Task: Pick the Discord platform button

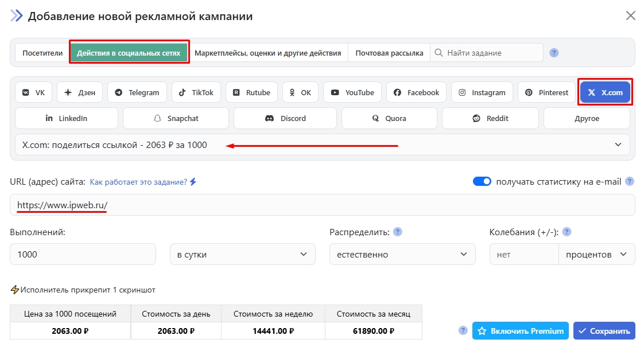Action: click(285, 118)
